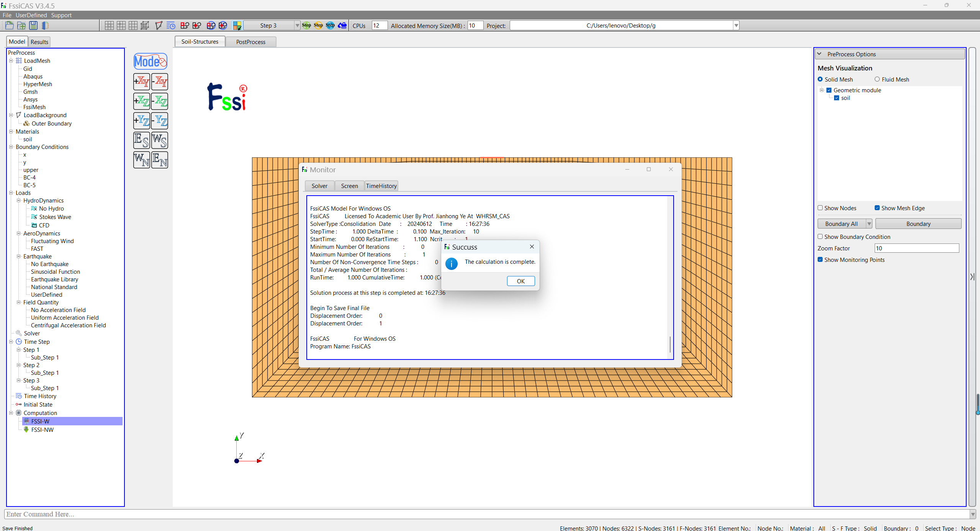Set view to +XY plane
The width and height of the screenshot is (980, 531).
pyautogui.click(x=142, y=82)
